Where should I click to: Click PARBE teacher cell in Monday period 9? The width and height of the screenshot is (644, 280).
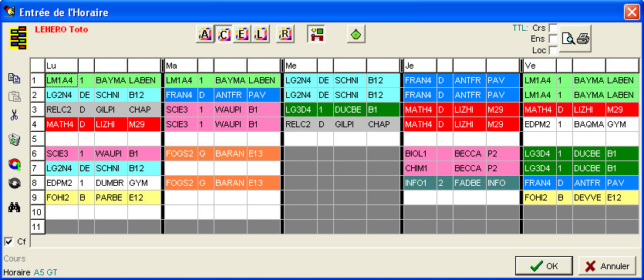click(111, 197)
